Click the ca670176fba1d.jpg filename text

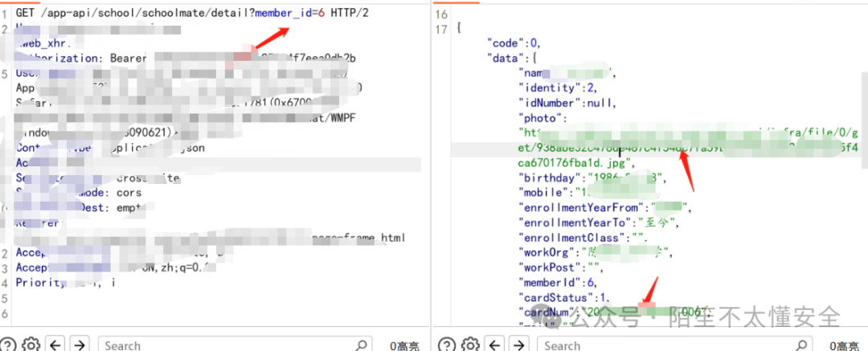tap(575, 163)
